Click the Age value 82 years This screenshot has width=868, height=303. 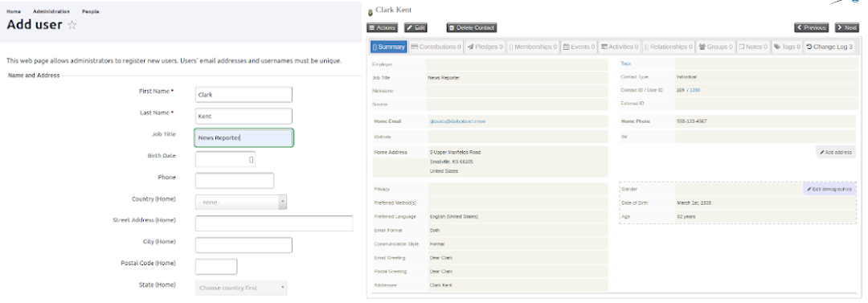tap(686, 216)
